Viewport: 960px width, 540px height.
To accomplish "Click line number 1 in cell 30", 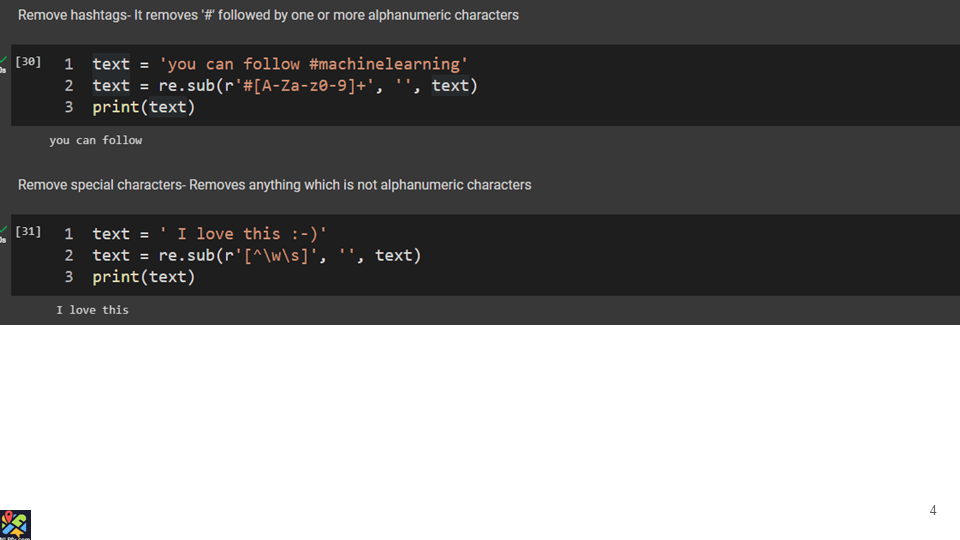I will click(x=69, y=64).
